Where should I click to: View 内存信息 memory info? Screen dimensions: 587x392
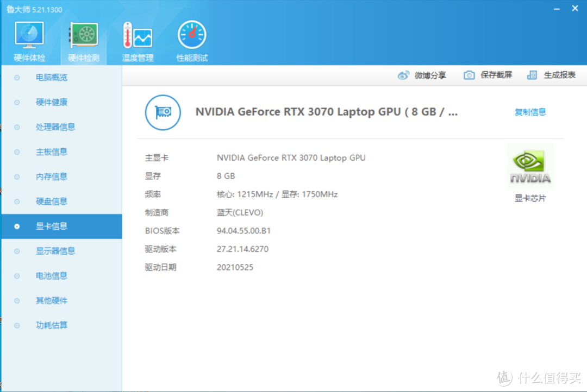[x=52, y=176]
